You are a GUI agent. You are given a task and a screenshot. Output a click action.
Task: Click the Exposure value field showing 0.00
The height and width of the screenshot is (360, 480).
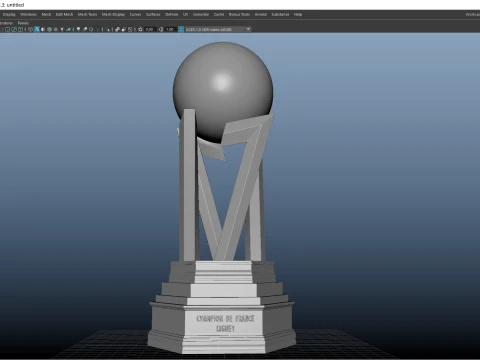point(150,29)
